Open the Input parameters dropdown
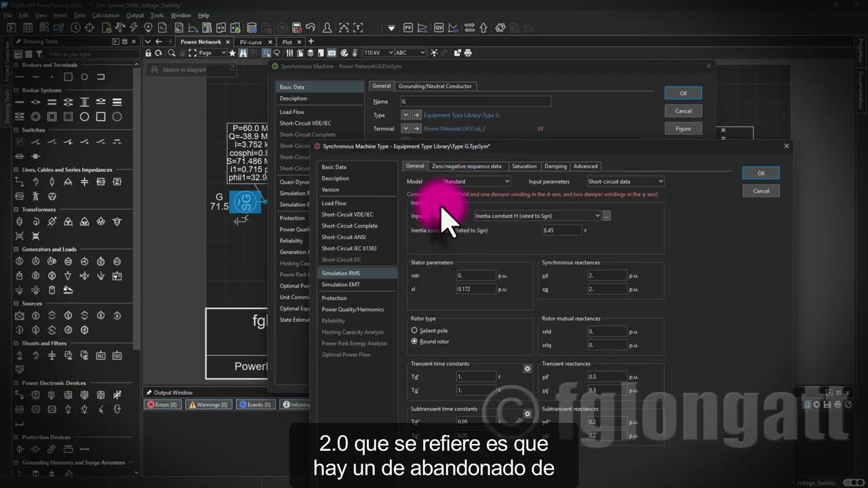 tap(625, 182)
